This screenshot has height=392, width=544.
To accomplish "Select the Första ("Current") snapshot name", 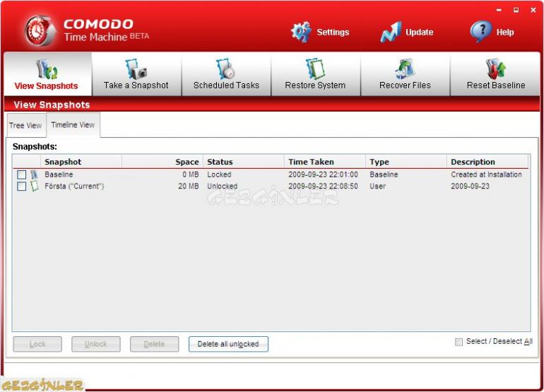I will [x=74, y=186].
